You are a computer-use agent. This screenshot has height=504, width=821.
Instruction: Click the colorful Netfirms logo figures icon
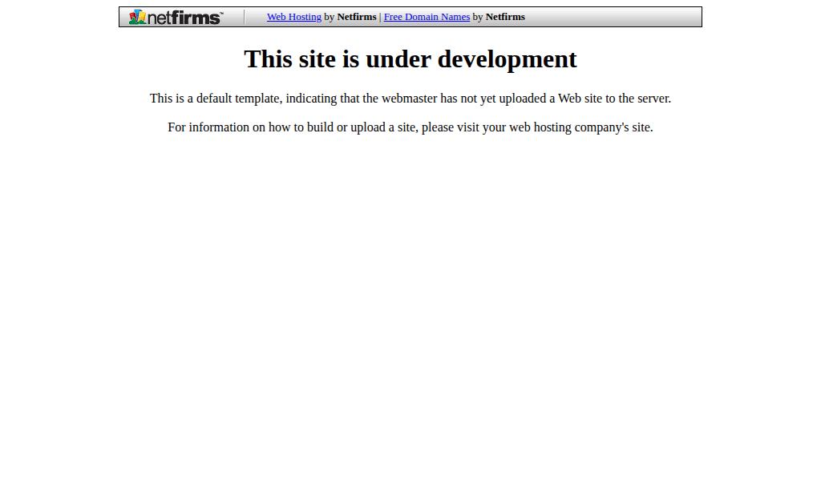tap(137, 17)
